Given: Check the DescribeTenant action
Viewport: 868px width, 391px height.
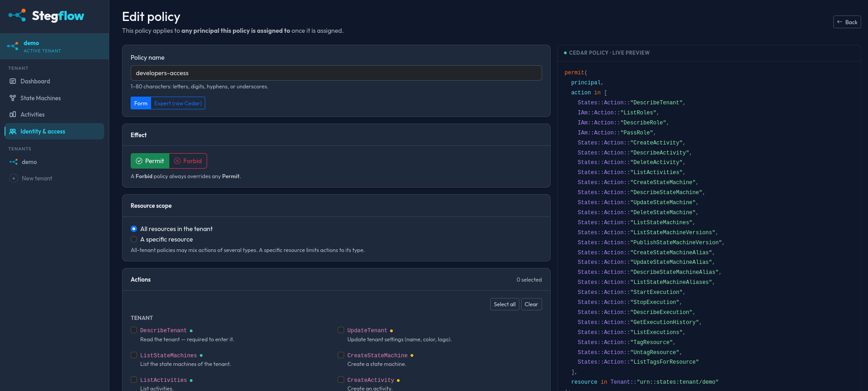Looking at the screenshot, I should pyautogui.click(x=134, y=330).
